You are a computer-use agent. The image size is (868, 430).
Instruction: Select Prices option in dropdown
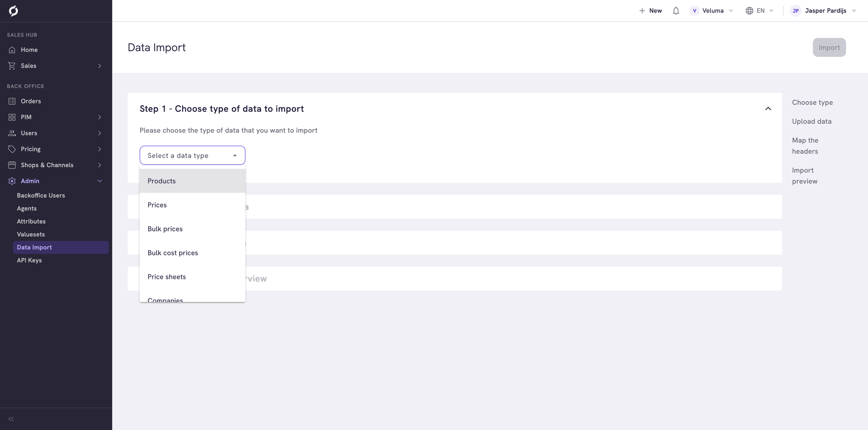click(193, 205)
